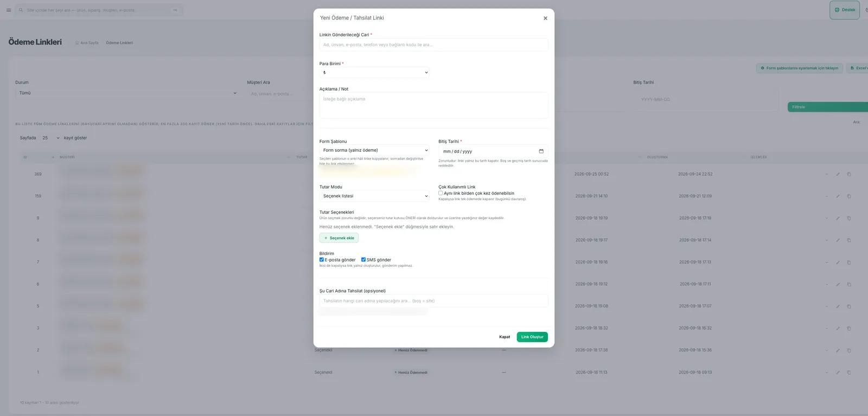Copy the link for row ID 3
The image size is (868, 416).
pos(849,328)
